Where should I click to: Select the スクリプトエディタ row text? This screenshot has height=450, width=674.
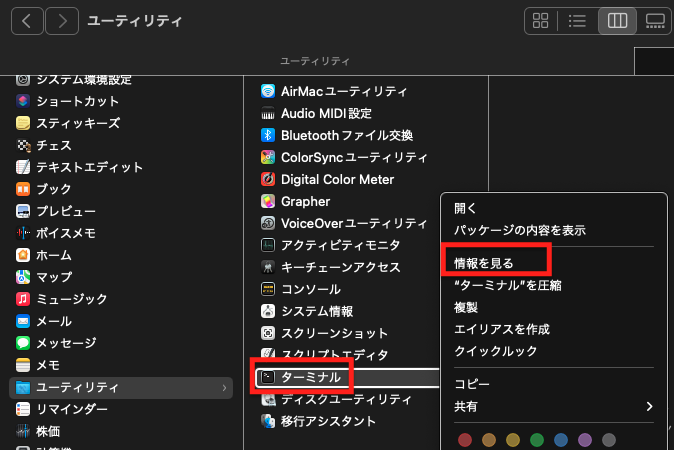[334, 355]
